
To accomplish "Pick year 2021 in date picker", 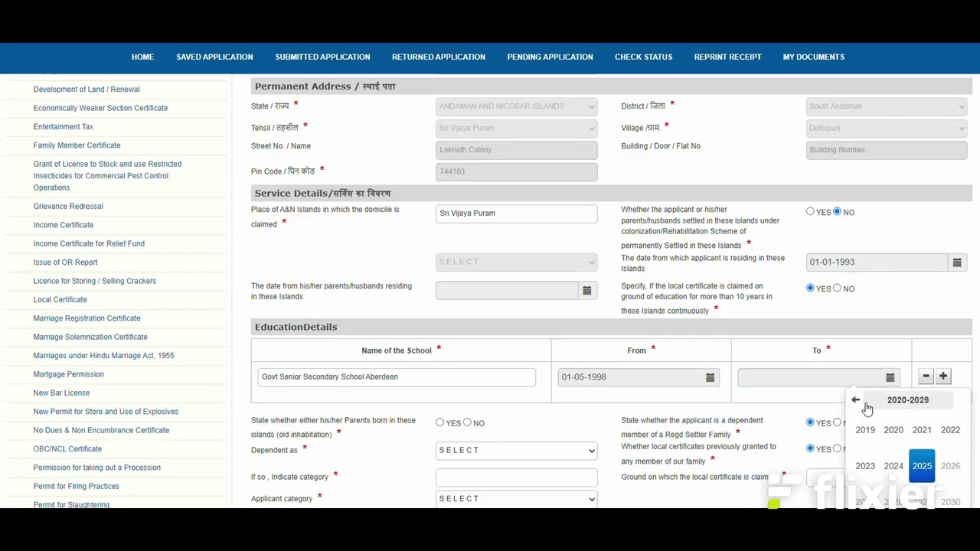I will (922, 430).
